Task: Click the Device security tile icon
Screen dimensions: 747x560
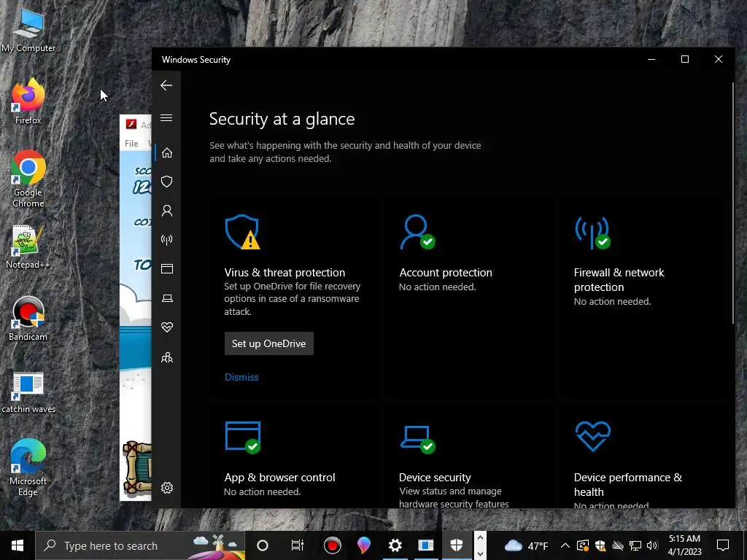Action: pos(417,439)
